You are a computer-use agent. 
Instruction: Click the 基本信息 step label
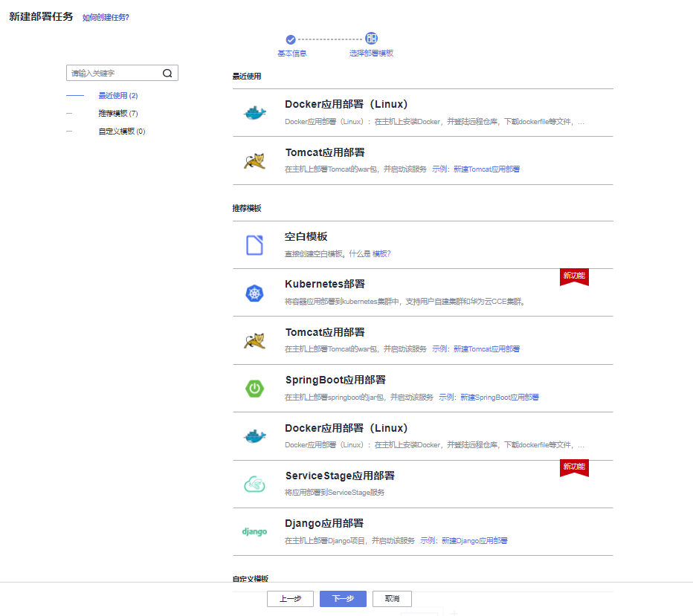[x=291, y=54]
